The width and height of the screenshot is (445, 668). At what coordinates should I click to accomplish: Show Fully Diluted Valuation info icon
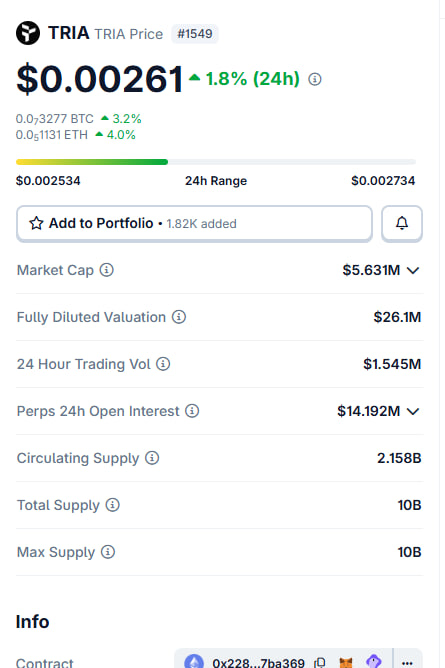pos(179,317)
